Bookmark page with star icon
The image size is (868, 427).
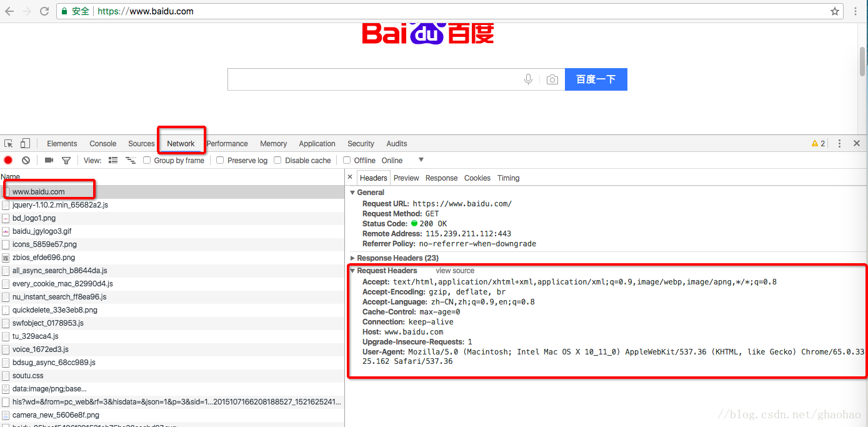pyautogui.click(x=835, y=11)
